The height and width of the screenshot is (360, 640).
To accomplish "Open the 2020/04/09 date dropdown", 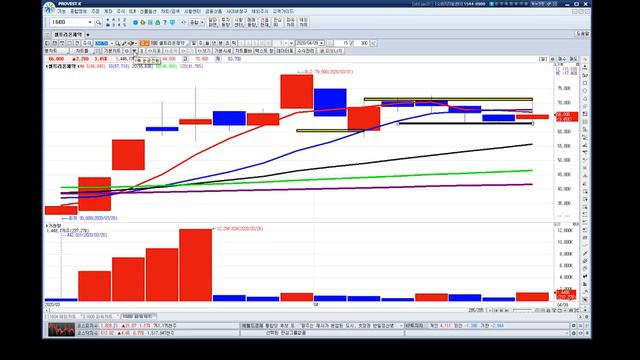I will [322, 43].
